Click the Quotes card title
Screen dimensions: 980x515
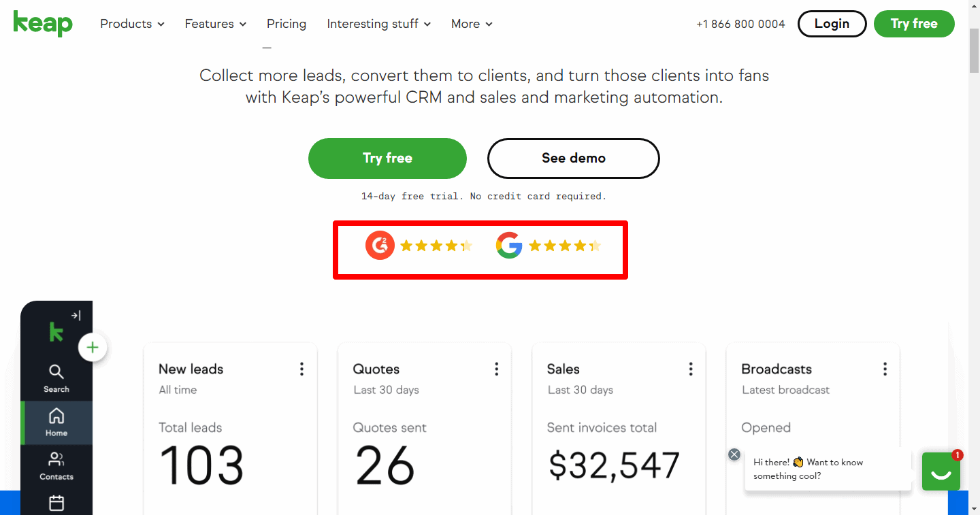click(x=376, y=369)
